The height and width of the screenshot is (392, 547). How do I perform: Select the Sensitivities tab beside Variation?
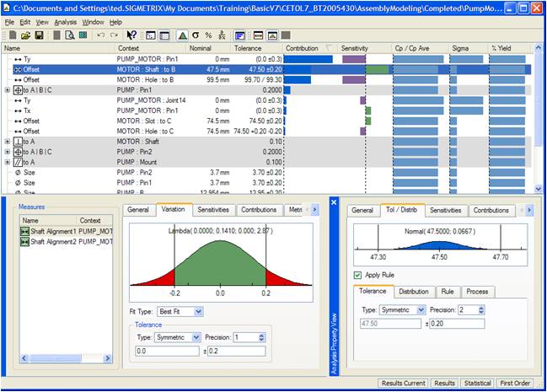click(212, 209)
